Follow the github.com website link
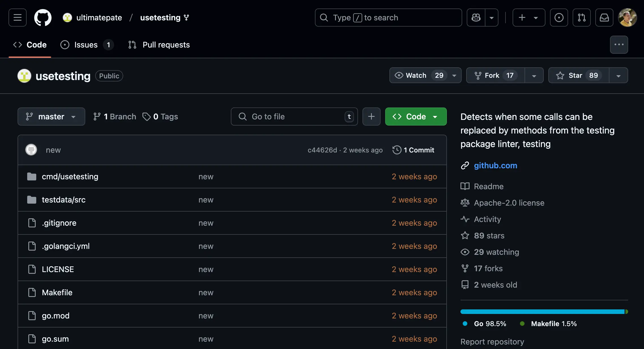The height and width of the screenshot is (349, 644). tap(495, 165)
